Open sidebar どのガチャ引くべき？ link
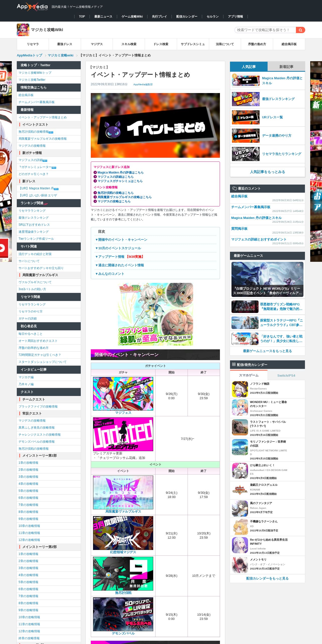322x644 pixels. [x=33, y=174]
